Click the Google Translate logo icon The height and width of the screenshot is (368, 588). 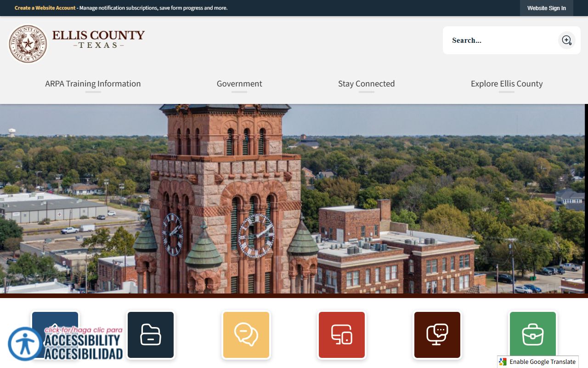pos(503,362)
